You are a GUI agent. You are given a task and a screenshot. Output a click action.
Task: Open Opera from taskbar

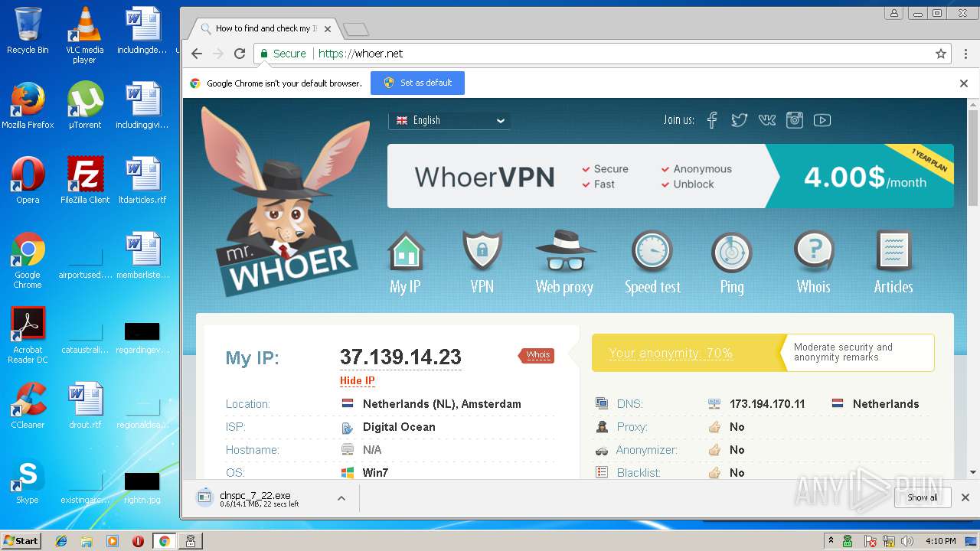[x=138, y=541]
